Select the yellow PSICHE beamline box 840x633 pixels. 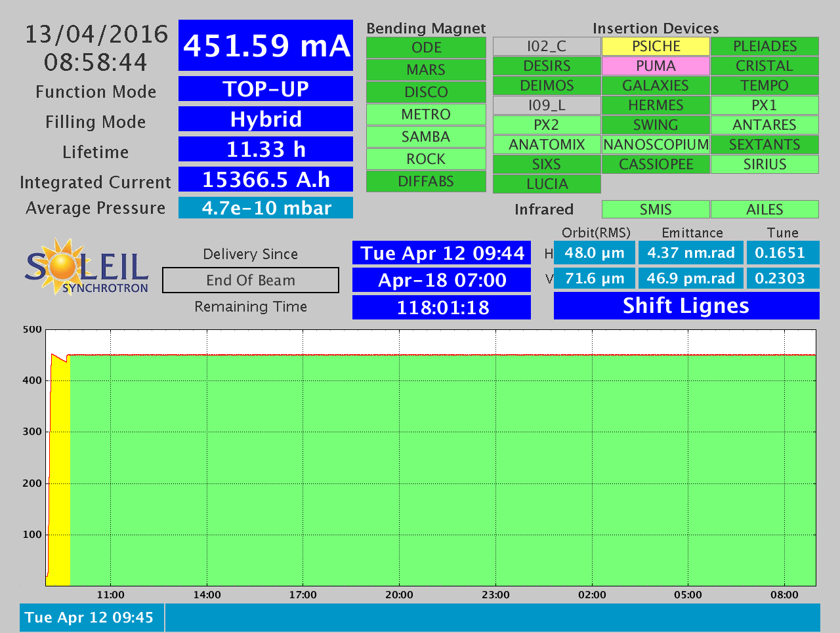click(656, 47)
